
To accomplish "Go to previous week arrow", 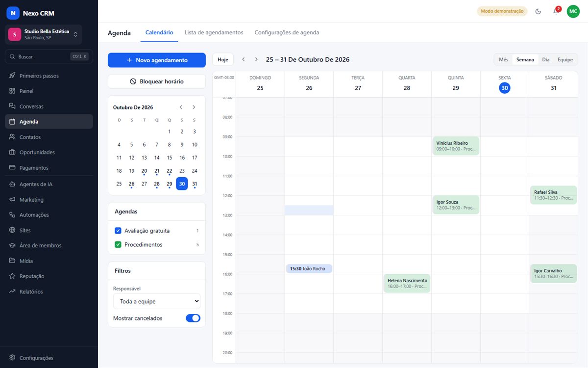I will point(244,59).
